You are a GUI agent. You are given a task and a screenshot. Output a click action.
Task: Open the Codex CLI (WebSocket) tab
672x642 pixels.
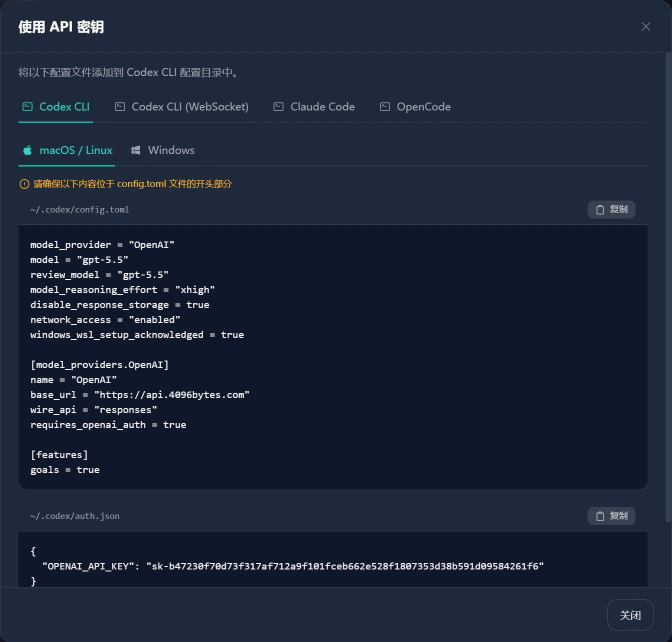point(181,106)
